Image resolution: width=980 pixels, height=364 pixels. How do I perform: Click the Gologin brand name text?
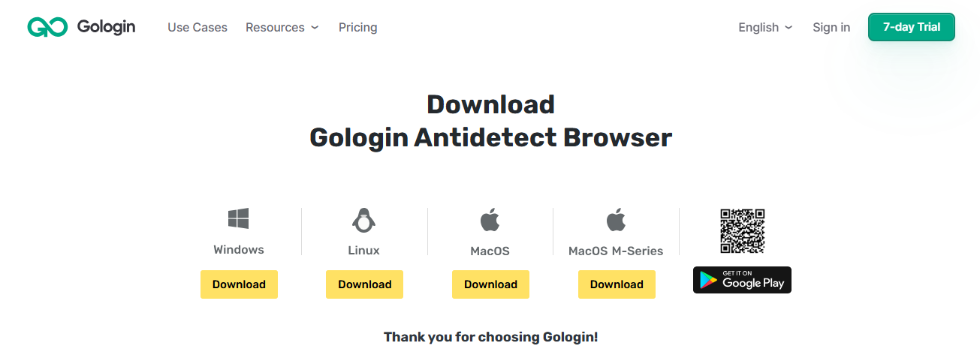click(106, 27)
